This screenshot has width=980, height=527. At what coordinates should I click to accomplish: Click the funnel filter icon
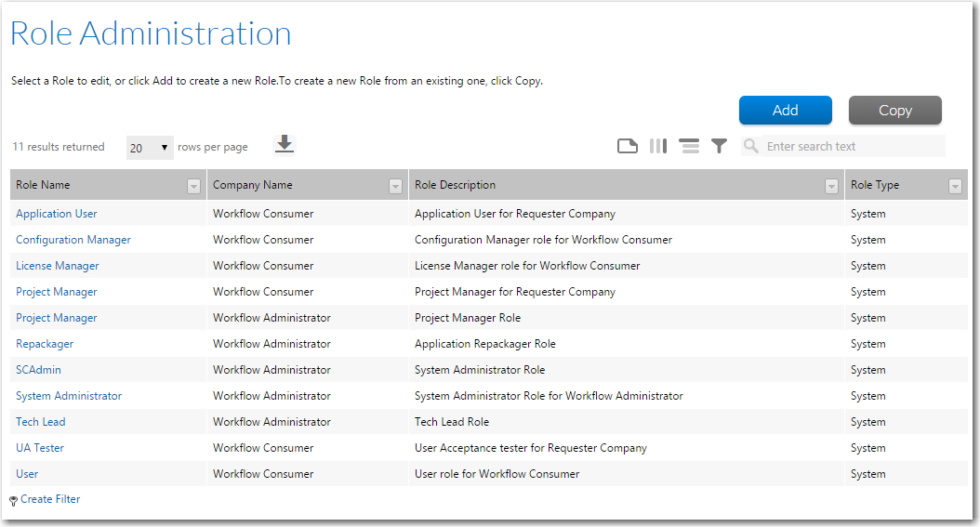point(719,146)
